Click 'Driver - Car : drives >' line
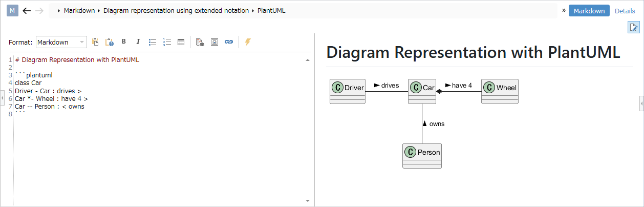This screenshot has width=644, height=207. click(x=48, y=91)
